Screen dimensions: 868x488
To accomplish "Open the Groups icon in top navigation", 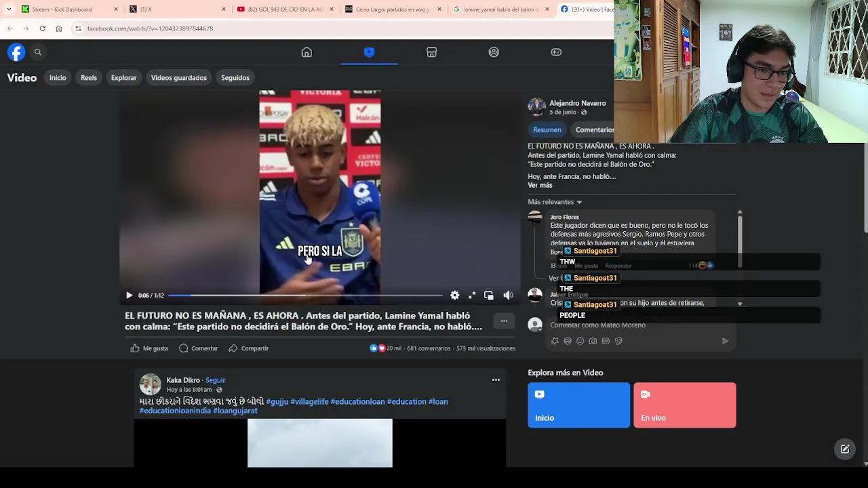I will 494,52.
